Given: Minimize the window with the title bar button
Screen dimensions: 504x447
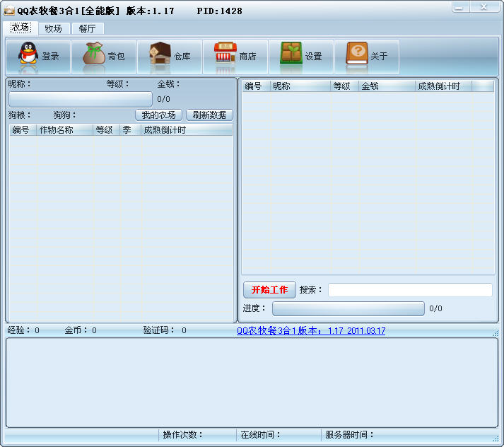Looking at the screenshot, I should tap(460, 7).
